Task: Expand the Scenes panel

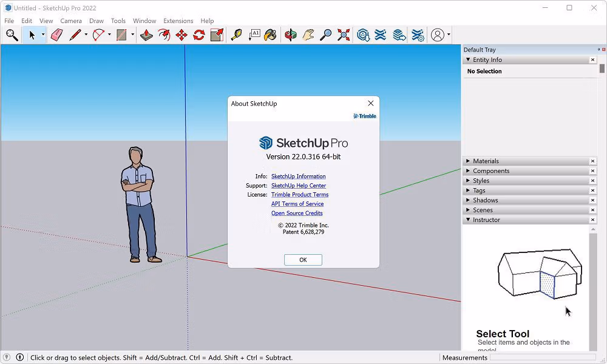Action: [x=468, y=210]
